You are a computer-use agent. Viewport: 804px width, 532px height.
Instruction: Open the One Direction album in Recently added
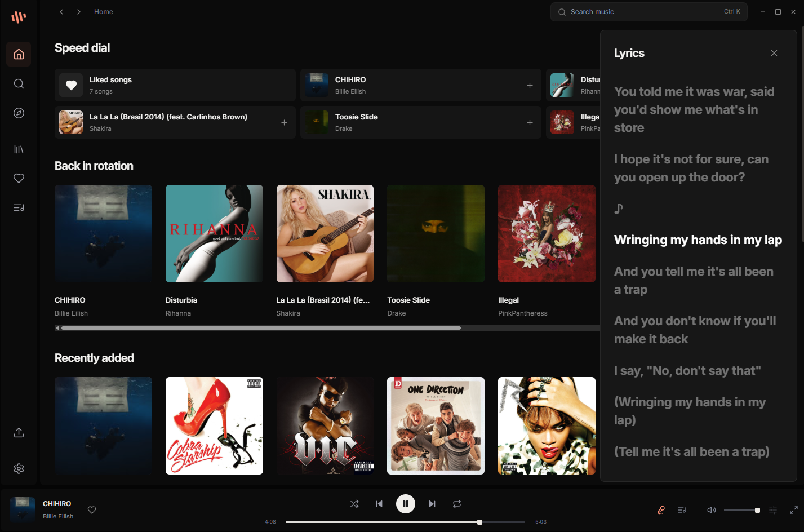pyautogui.click(x=436, y=425)
